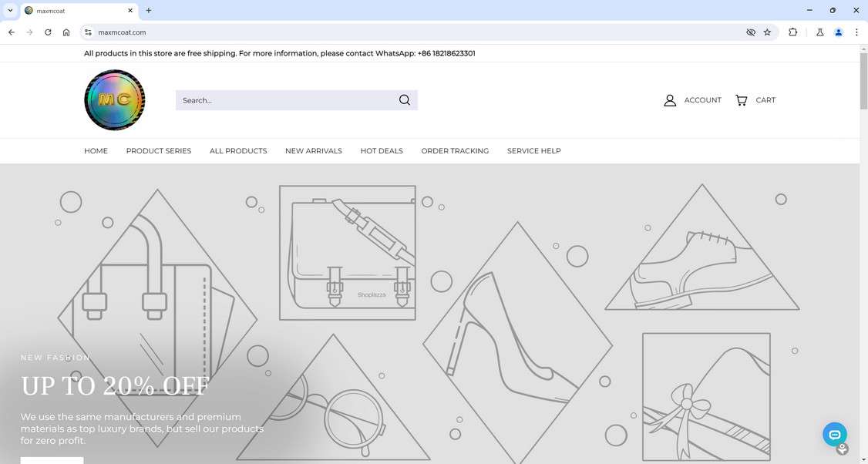Open the HOME menu item
Image resolution: width=868 pixels, height=464 pixels.
click(96, 150)
